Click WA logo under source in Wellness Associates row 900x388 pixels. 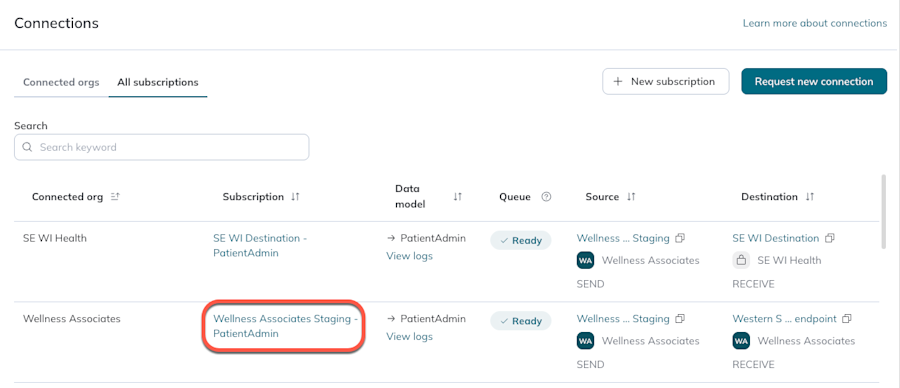point(585,340)
